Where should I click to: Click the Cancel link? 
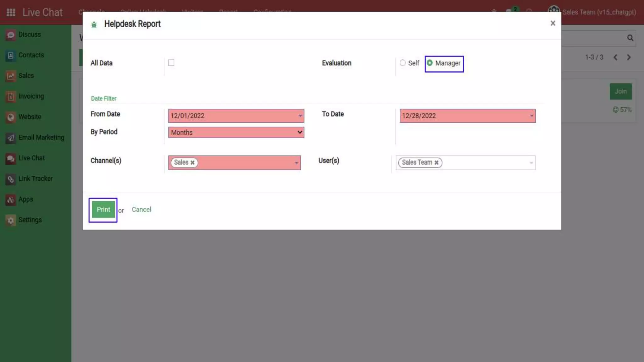coord(141,210)
